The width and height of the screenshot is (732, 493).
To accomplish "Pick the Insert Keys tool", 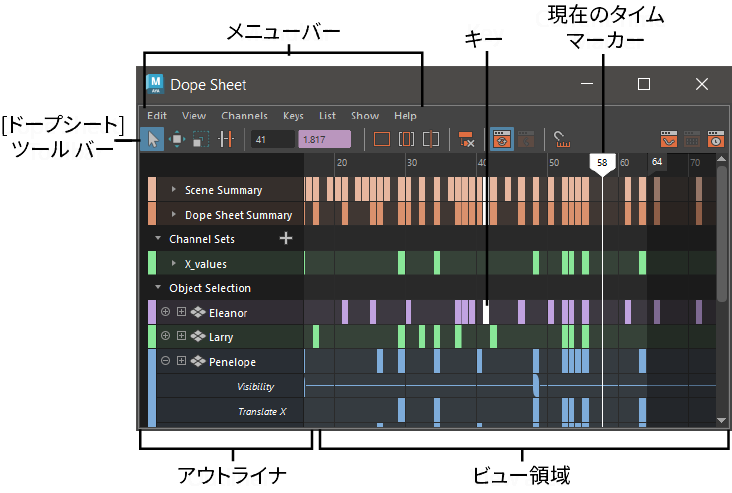I will [x=226, y=139].
